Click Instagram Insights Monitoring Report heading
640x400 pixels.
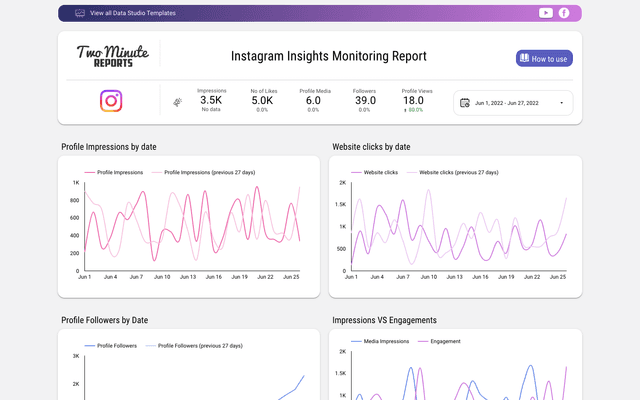click(329, 56)
